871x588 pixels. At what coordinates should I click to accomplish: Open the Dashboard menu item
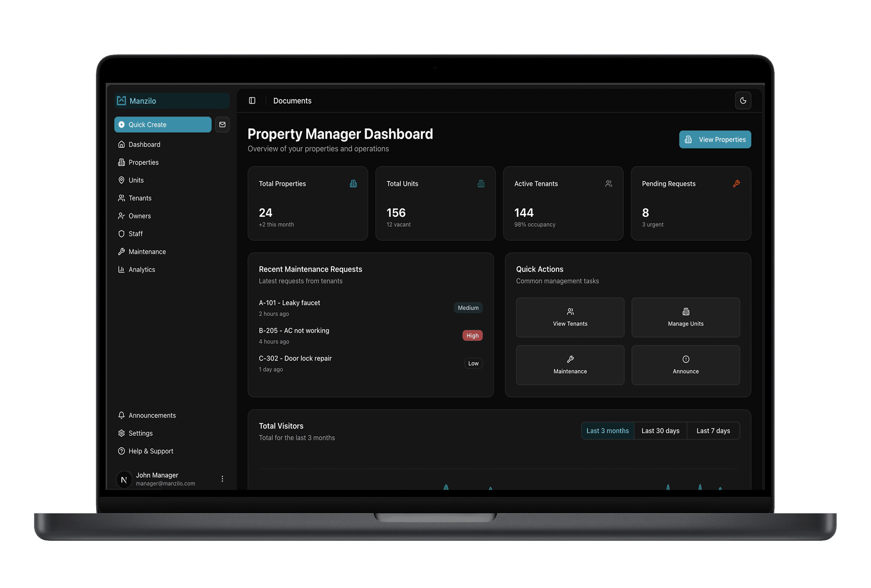point(145,144)
